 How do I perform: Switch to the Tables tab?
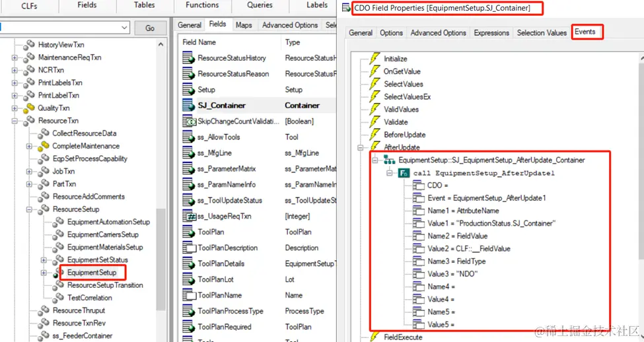[x=144, y=5]
